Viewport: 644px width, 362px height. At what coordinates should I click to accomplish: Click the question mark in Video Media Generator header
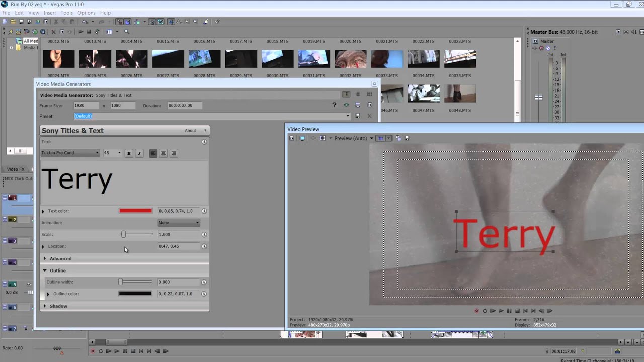pyautogui.click(x=334, y=105)
